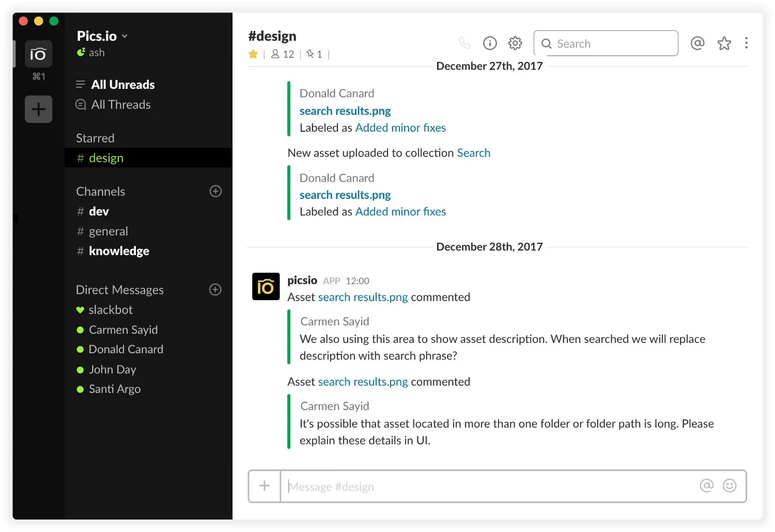
Task: Open more options vertical dots menu
Action: click(746, 43)
